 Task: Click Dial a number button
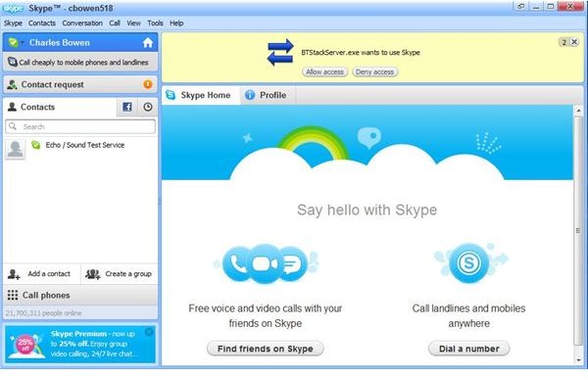469,349
